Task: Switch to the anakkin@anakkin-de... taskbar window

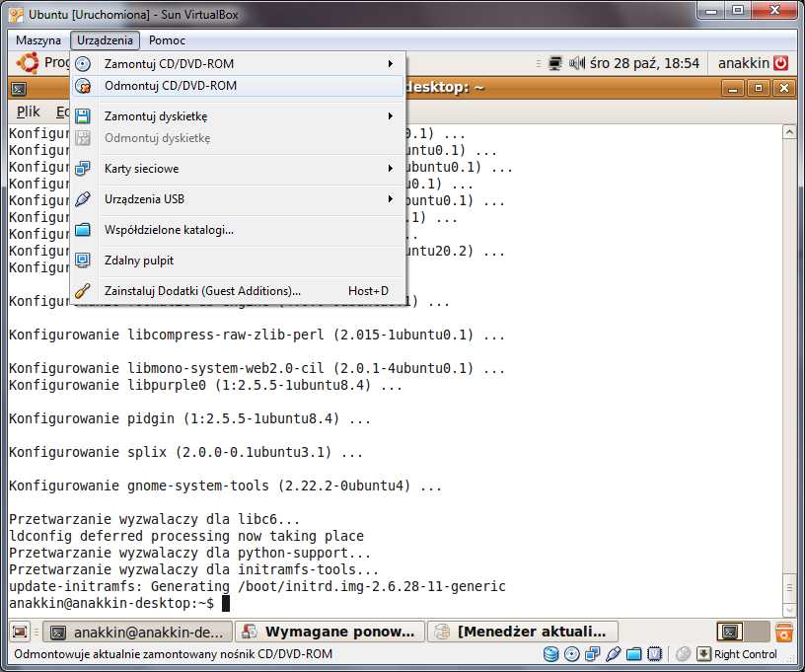Action: (137, 632)
